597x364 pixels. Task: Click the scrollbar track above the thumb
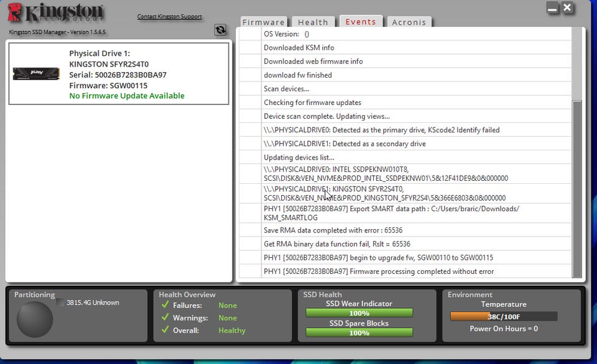coord(577,63)
